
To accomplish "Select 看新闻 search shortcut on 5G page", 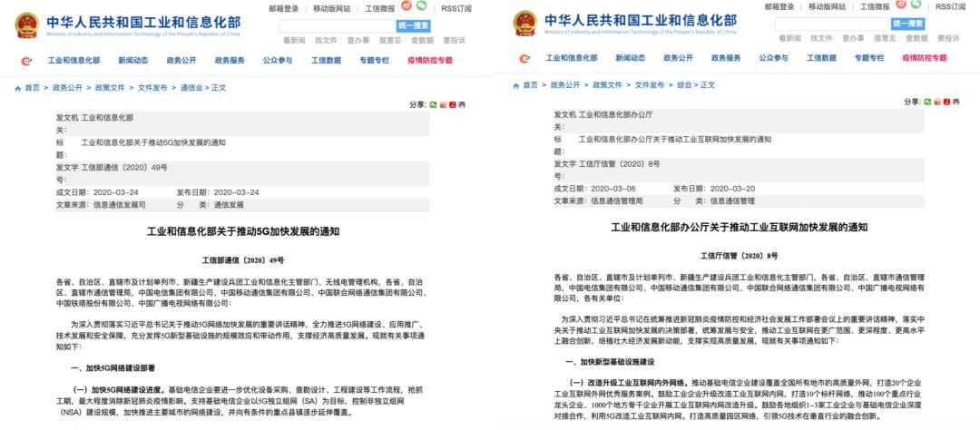I will coord(294,40).
